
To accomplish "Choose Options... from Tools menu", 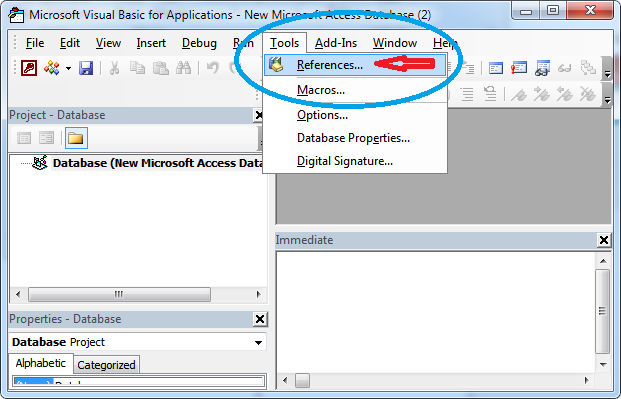I will [x=355, y=115].
